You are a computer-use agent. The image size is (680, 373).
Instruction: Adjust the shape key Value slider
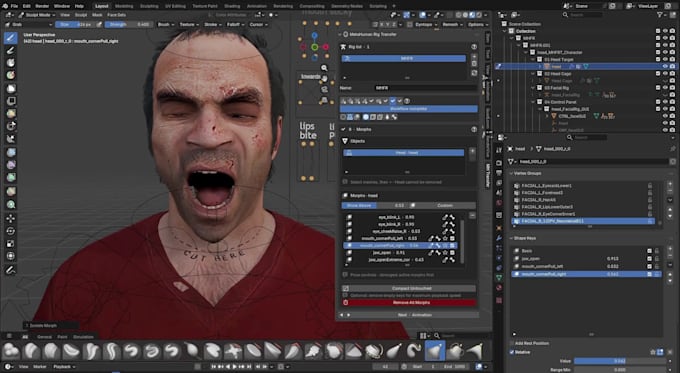point(620,361)
